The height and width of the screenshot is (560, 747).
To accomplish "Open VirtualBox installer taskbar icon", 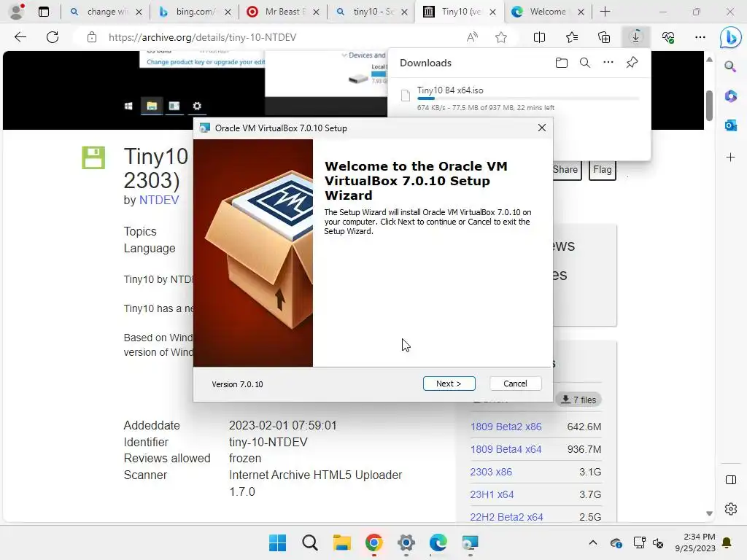I will (470, 542).
